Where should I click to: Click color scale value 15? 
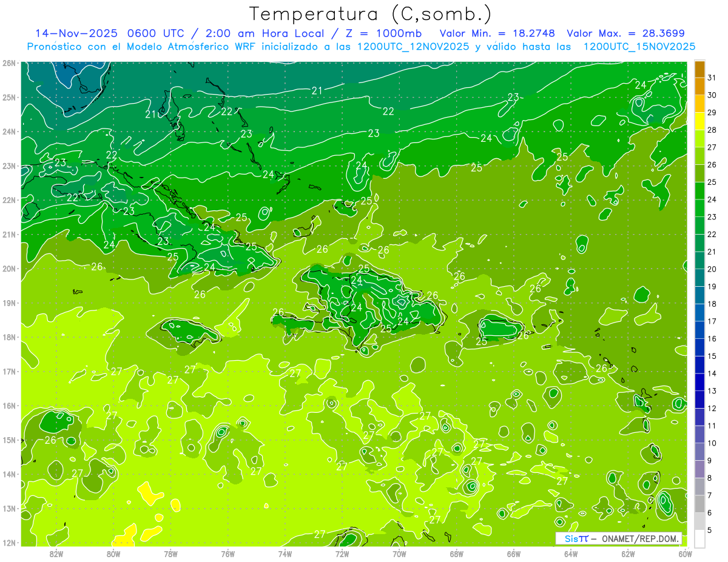712,356
